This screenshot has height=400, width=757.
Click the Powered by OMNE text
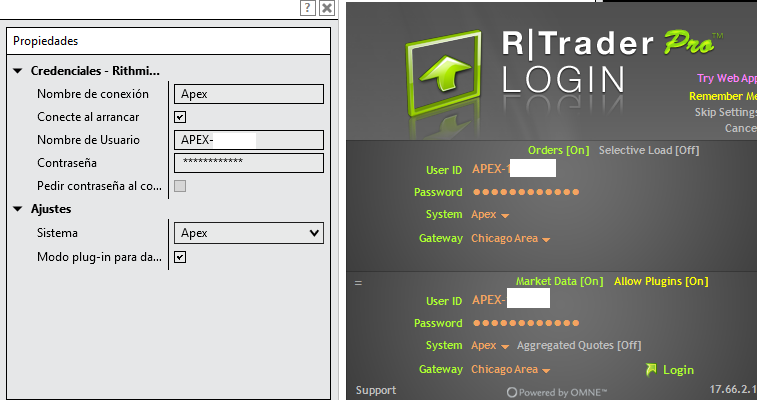(x=563, y=393)
